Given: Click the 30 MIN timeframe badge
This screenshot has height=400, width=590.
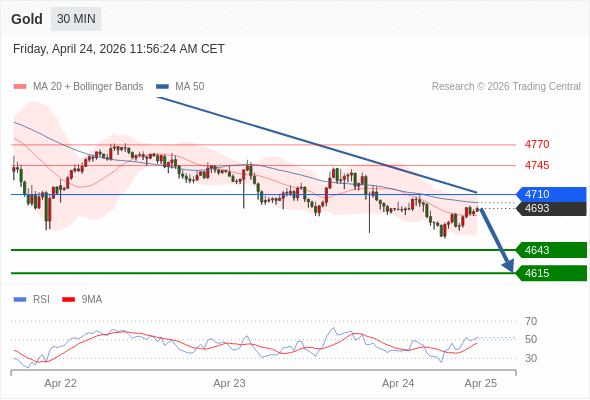Looking at the screenshot, I should (x=76, y=19).
